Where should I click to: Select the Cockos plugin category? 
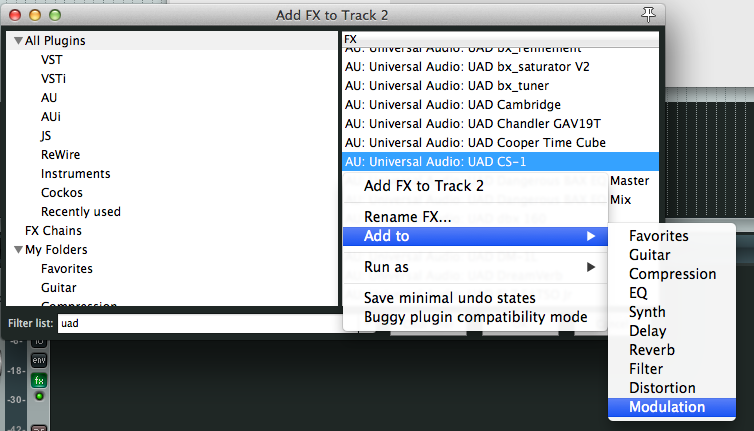(62, 192)
